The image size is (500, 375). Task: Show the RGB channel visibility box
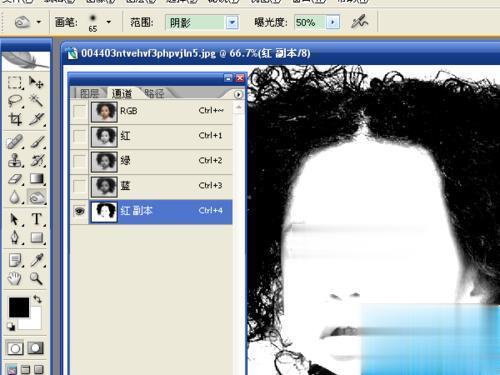click(x=79, y=111)
